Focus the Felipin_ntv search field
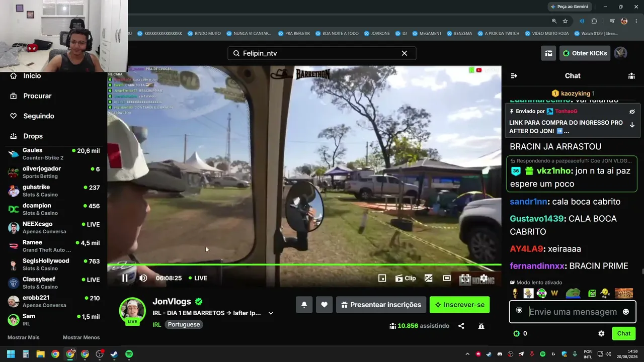The image size is (644, 362). coord(321,53)
